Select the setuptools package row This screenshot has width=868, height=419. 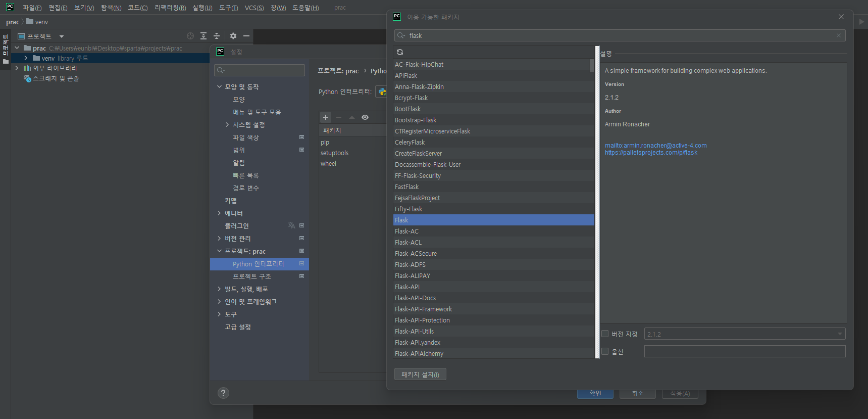[x=353, y=153]
